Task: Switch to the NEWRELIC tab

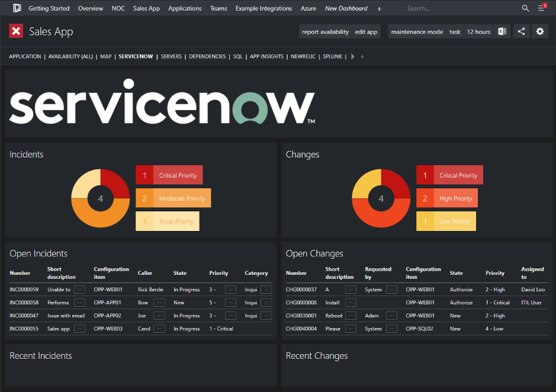Action: pyautogui.click(x=303, y=56)
